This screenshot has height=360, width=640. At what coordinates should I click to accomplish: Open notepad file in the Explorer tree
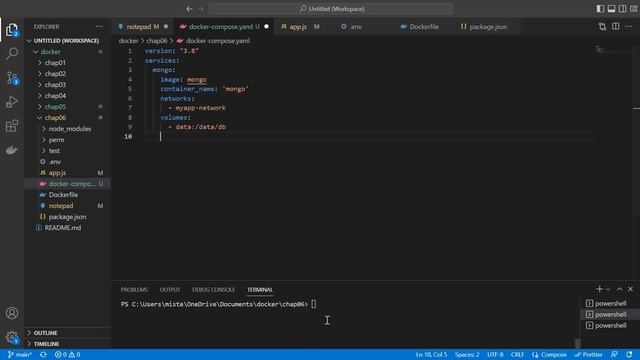[x=67, y=206]
